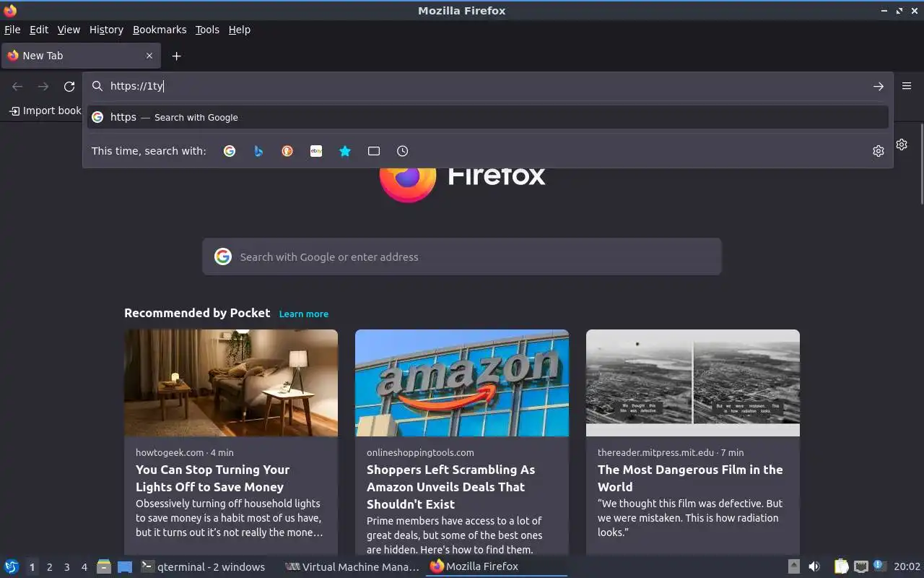Click the 'Search with Google or enter address' box

pos(462,256)
